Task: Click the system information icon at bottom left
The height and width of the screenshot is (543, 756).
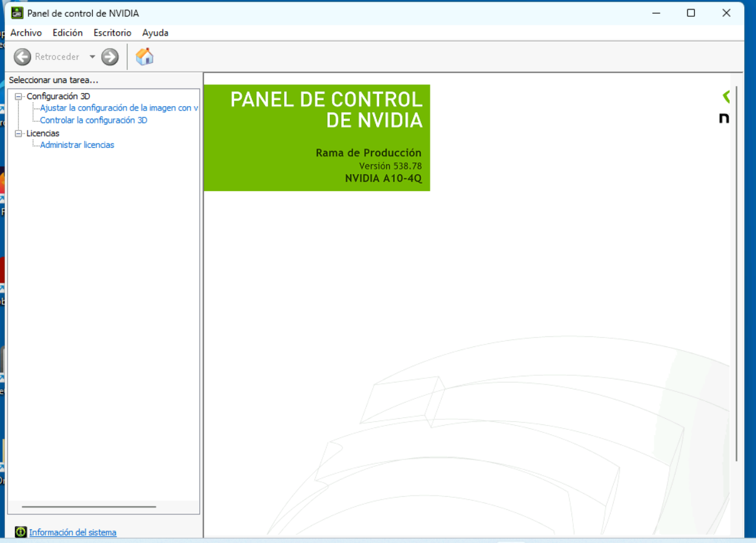Action: point(21,532)
